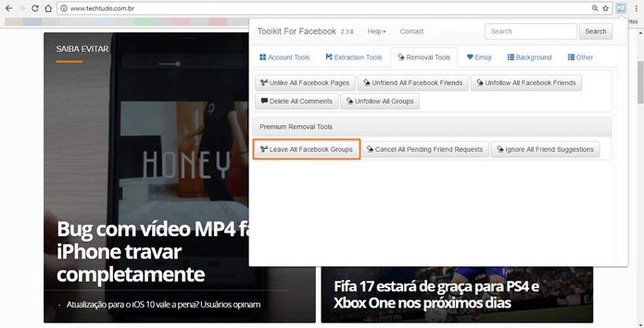The width and height of the screenshot is (644, 328).
Task: Switch to the Extraction Tools tab
Action: coord(353,57)
